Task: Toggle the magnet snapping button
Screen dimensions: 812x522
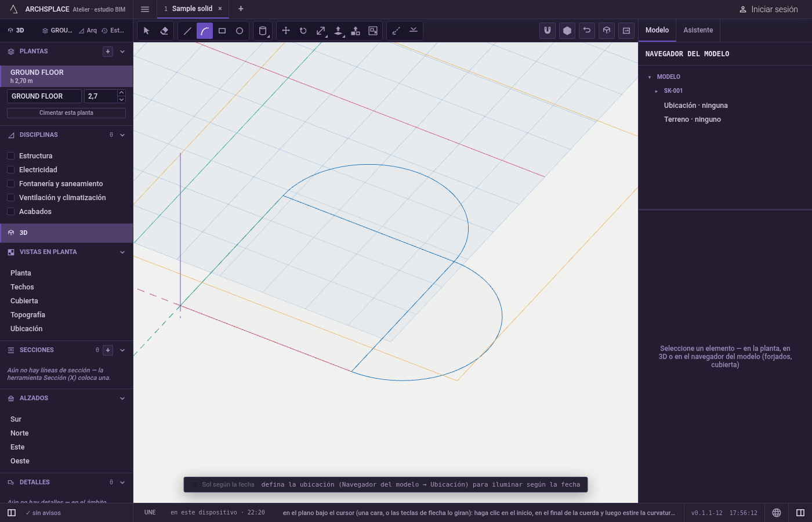Action: point(548,31)
